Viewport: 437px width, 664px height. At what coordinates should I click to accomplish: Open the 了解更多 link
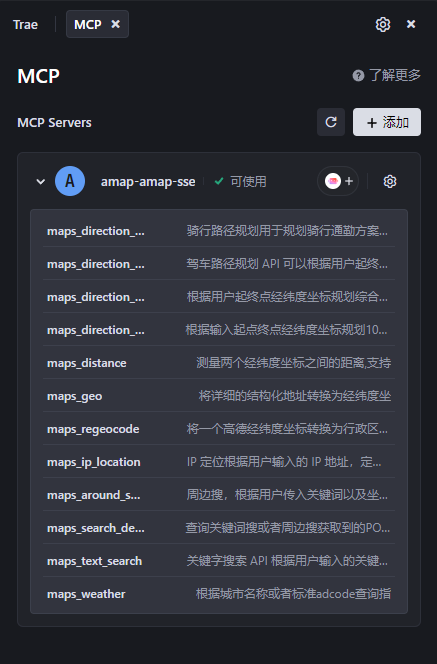click(x=395, y=75)
